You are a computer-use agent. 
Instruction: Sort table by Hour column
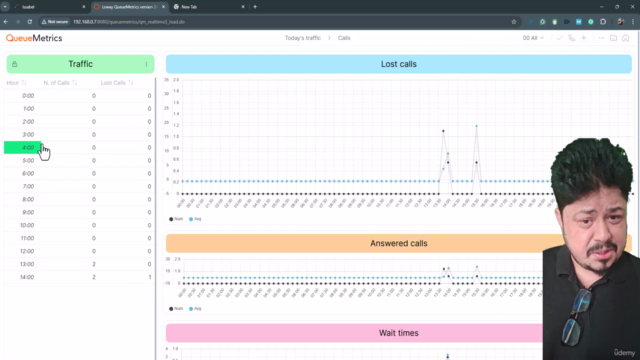(16, 82)
